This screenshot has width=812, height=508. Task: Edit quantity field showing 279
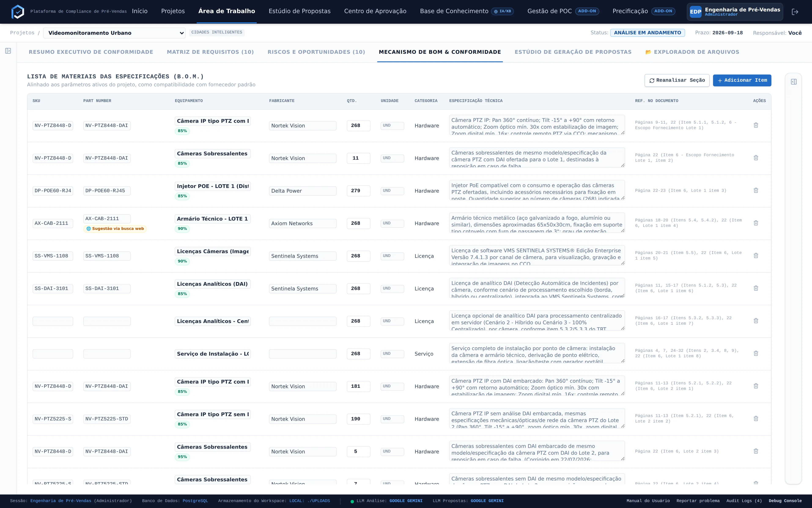(358, 191)
